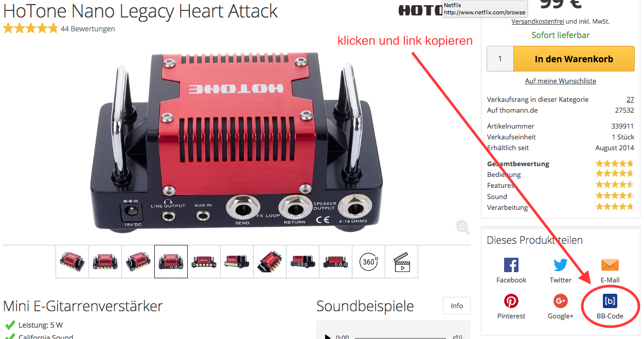Add item with In den Warenkorb button
The height and width of the screenshot is (339, 644).
(x=574, y=59)
